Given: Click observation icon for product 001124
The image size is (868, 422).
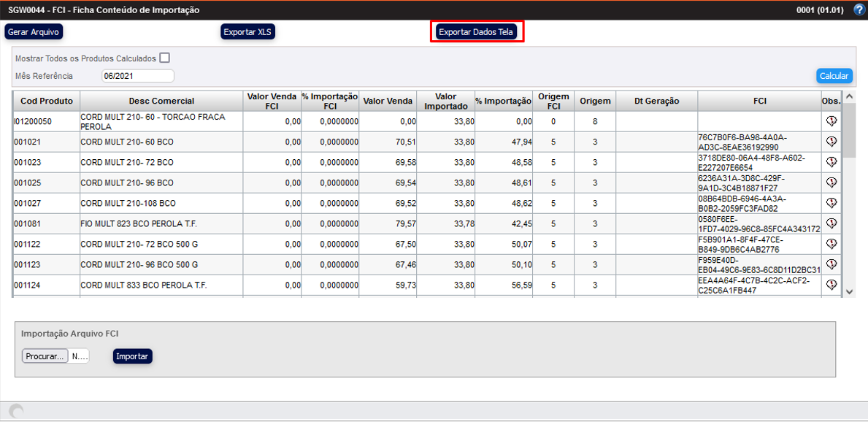Looking at the screenshot, I should [831, 285].
